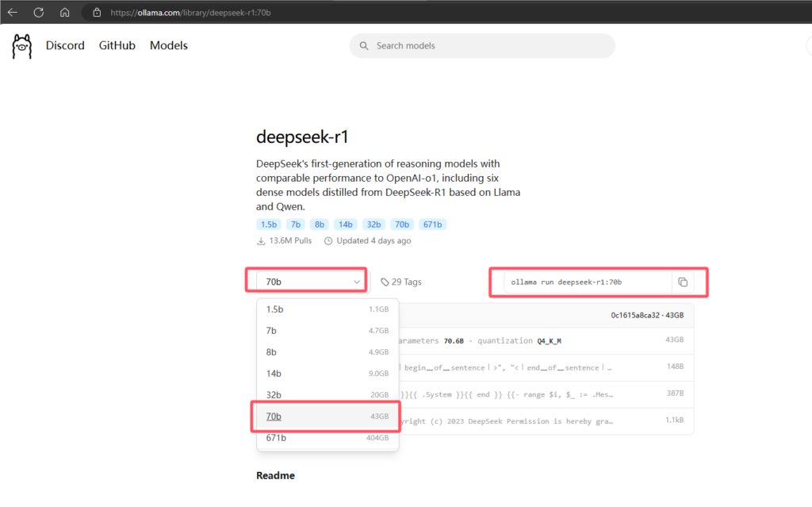Click the padlock site info icon

pos(97,13)
